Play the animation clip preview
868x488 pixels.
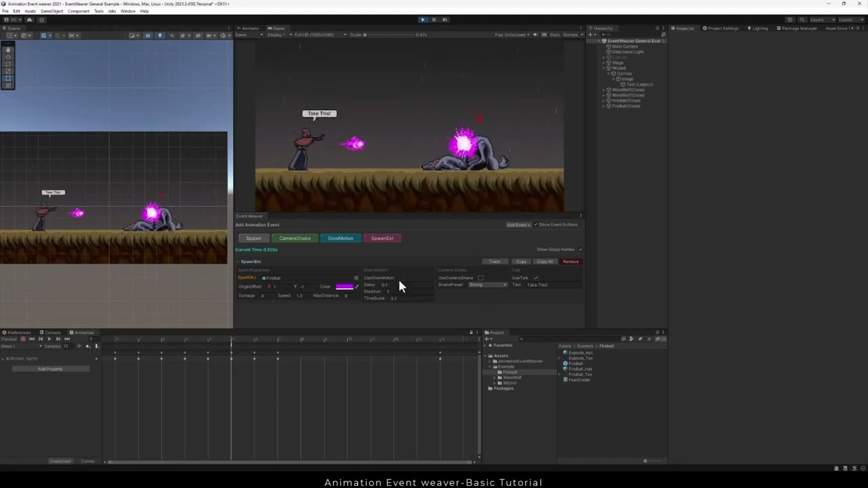[49, 339]
